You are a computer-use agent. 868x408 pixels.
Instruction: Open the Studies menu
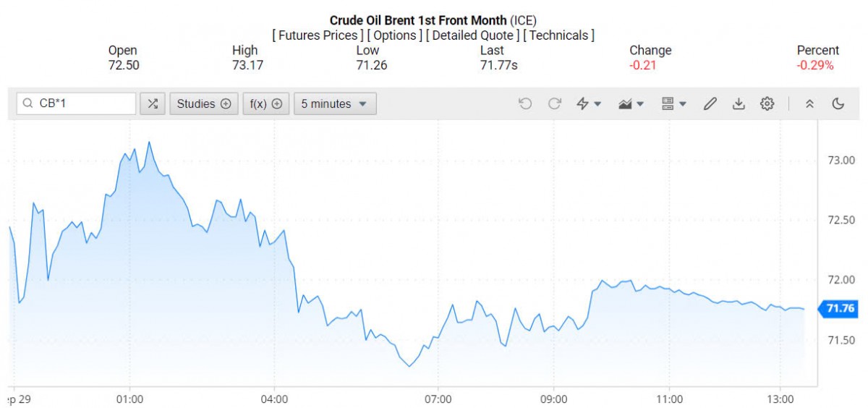[x=204, y=103]
